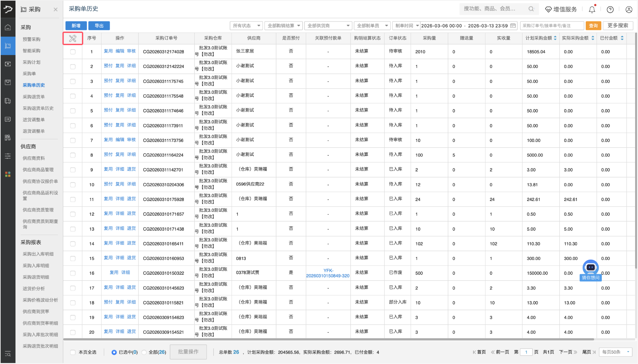638x364 pixels.
Task: Click the help question mark icon
Action: click(610, 10)
